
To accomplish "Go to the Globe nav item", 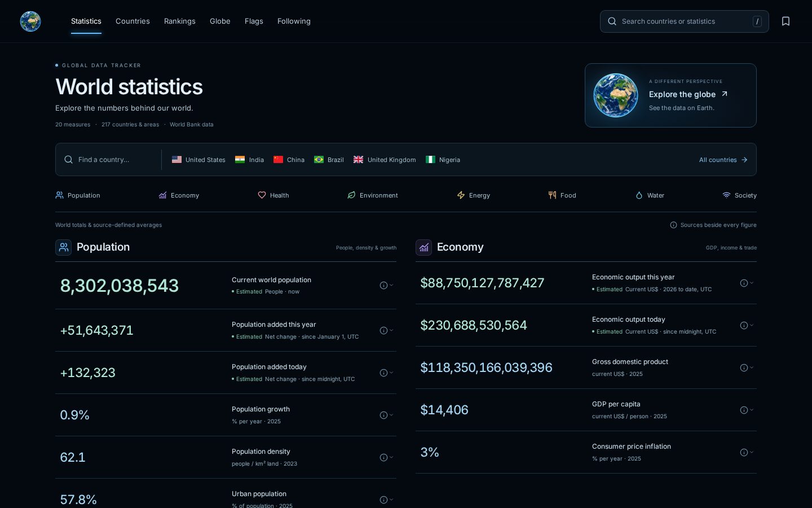I will tap(220, 21).
